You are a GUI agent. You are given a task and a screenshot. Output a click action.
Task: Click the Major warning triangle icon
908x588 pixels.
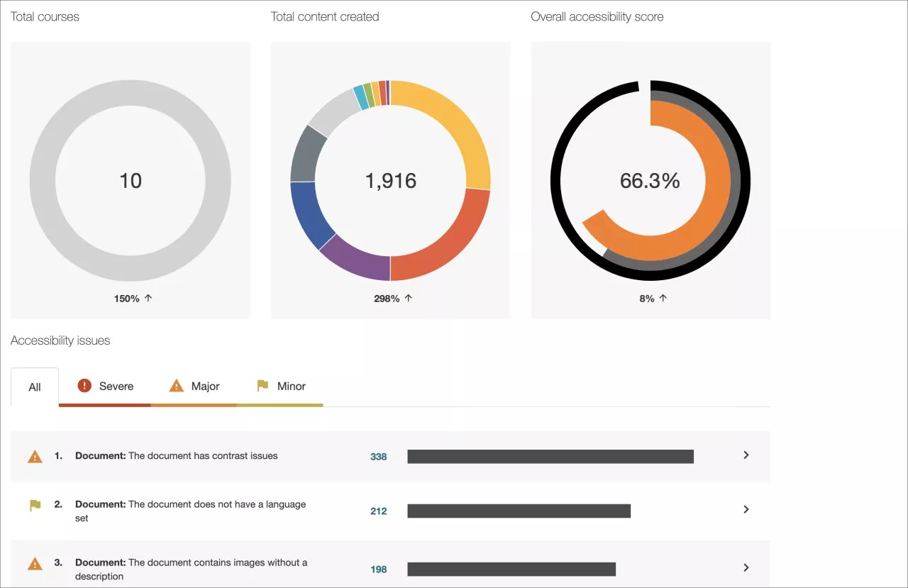(x=176, y=386)
